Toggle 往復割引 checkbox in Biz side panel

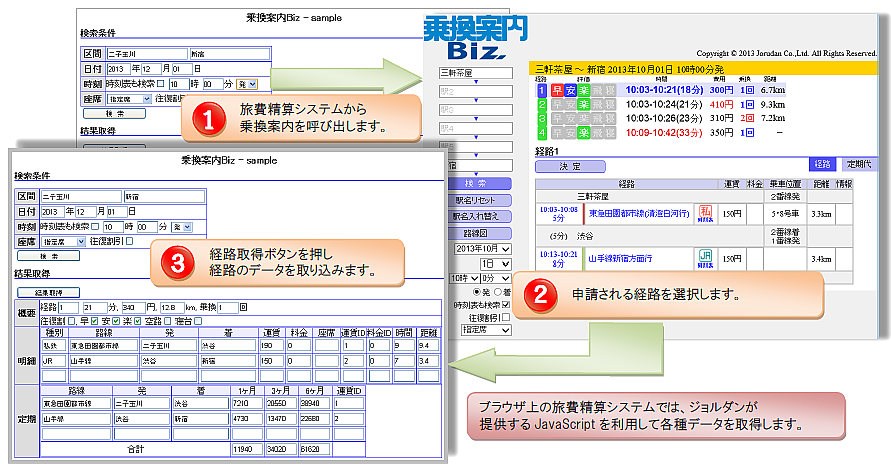click(x=506, y=317)
